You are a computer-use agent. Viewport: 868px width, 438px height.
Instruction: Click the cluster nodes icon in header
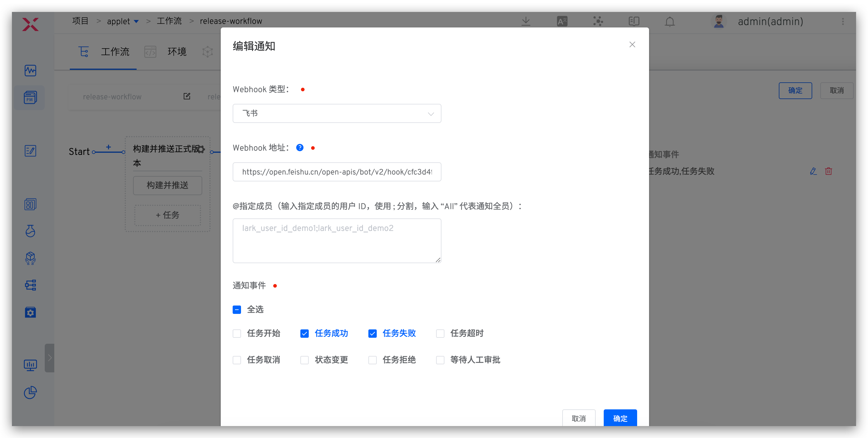pyautogui.click(x=598, y=21)
